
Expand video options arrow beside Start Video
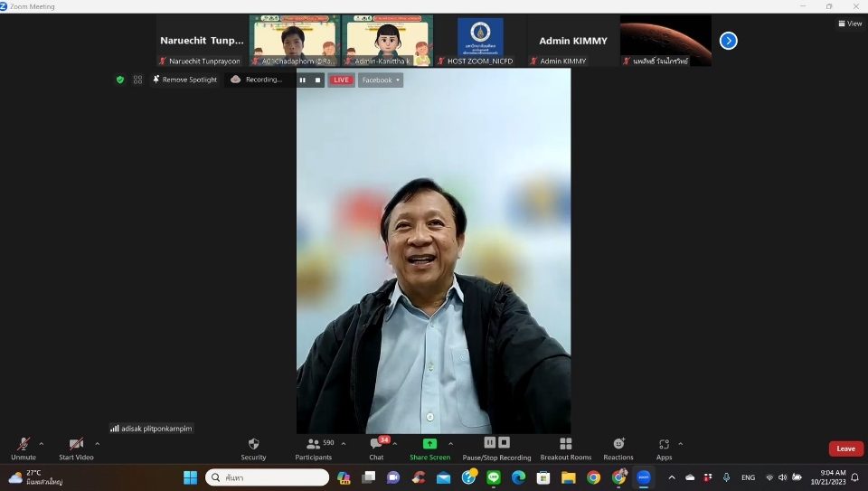tap(98, 444)
